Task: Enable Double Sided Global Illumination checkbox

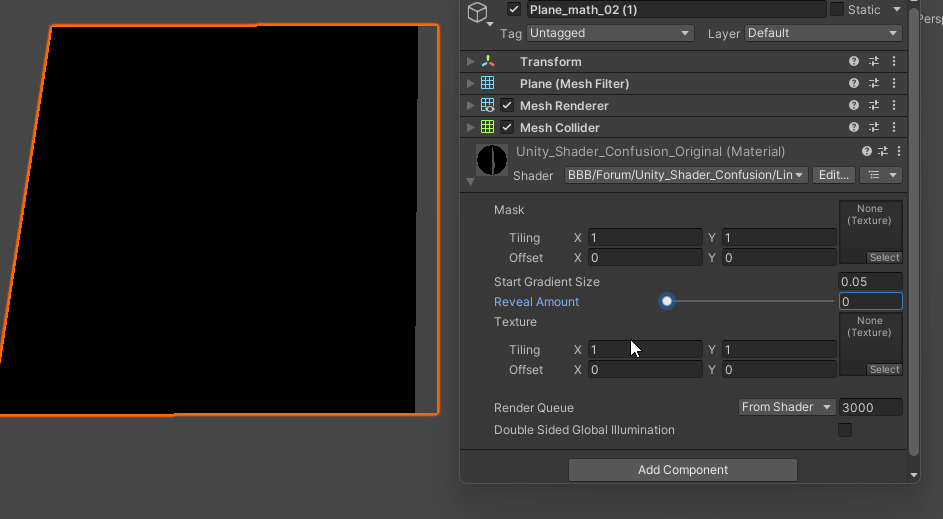Action: pyautogui.click(x=845, y=429)
